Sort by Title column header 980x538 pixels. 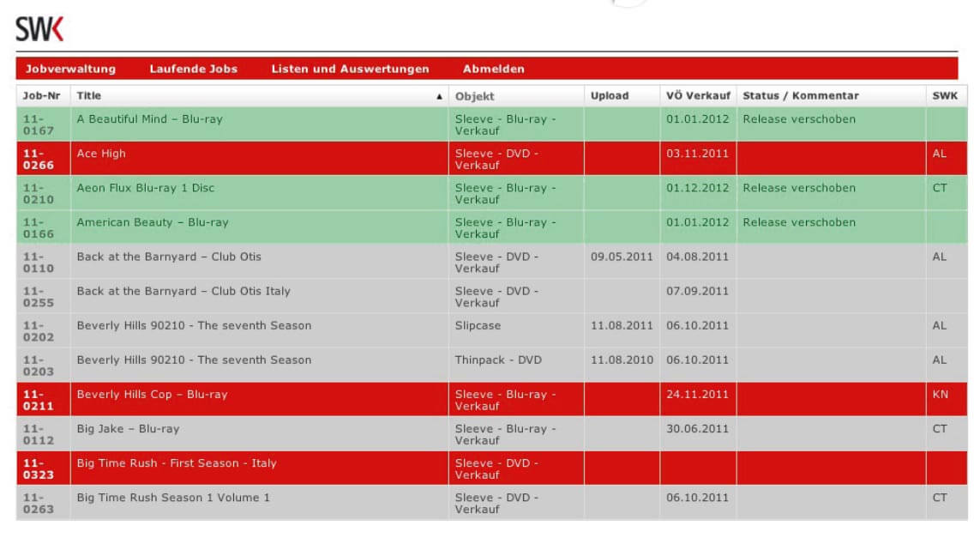coord(89,96)
